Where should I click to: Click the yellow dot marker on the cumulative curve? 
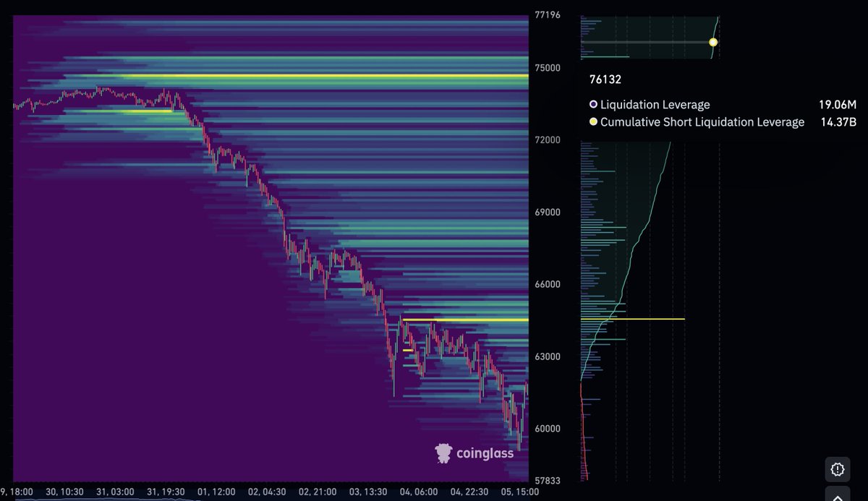click(x=713, y=42)
